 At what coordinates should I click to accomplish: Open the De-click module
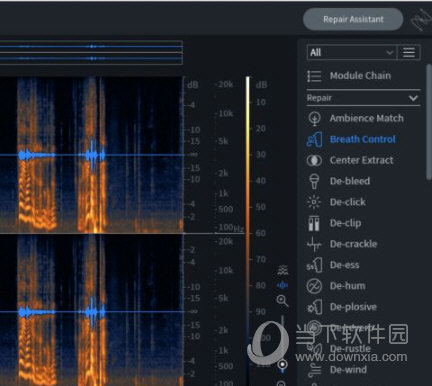[336, 202]
